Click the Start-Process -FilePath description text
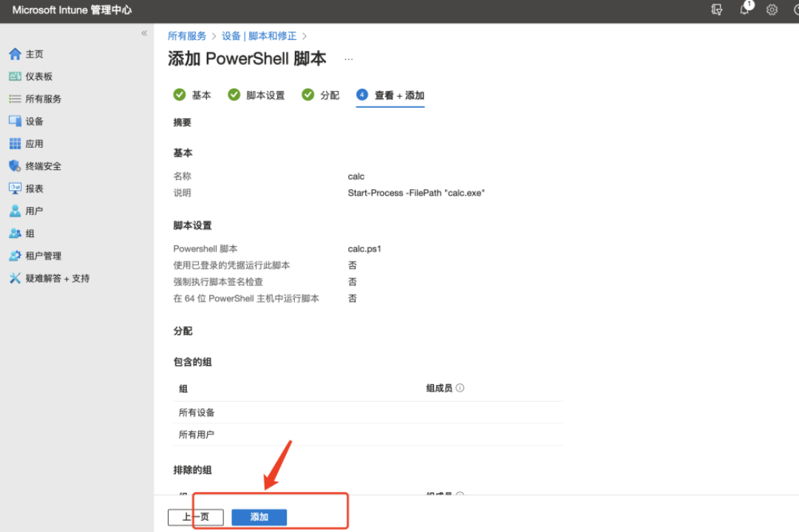 click(416, 193)
